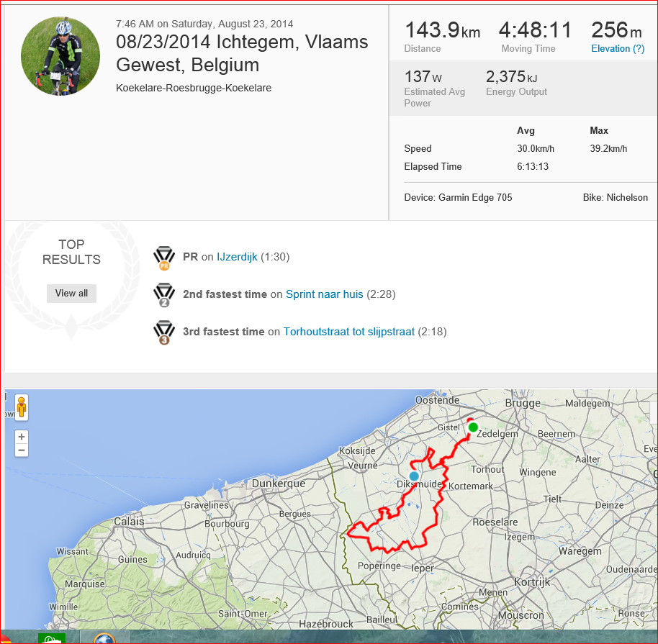The height and width of the screenshot is (644, 658).
Task: Click the PR medal icon for IJzerdijk
Action: (164, 258)
